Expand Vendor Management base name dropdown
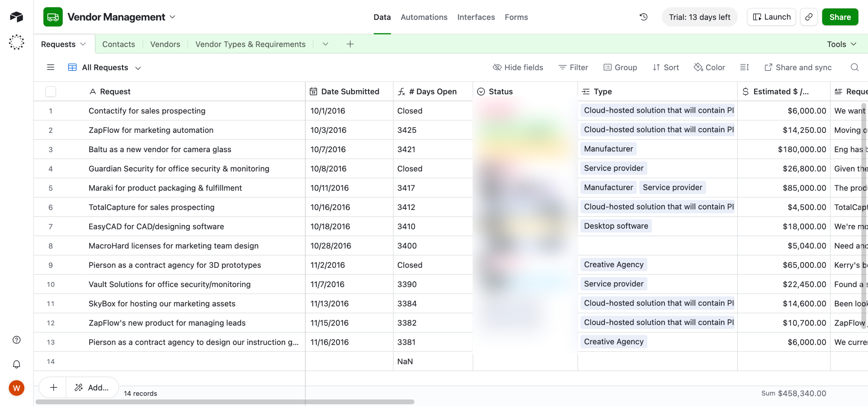This screenshot has height=406, width=868. pos(173,17)
